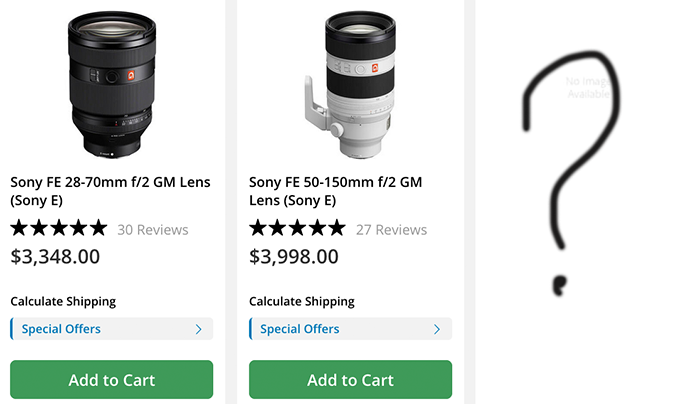700x404 pixels.
Task: Expand Special Offers for the 28-70mm lens
Action: (x=61, y=329)
